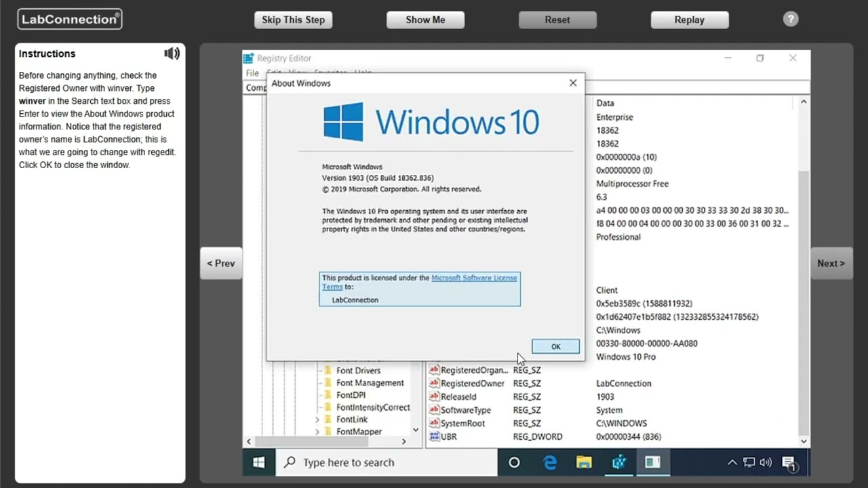
Task: Open Cortana circle icon on taskbar
Action: coord(514,462)
